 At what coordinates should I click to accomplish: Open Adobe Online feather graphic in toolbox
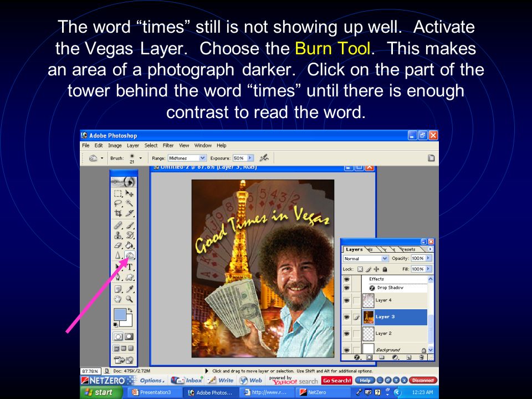click(124, 182)
